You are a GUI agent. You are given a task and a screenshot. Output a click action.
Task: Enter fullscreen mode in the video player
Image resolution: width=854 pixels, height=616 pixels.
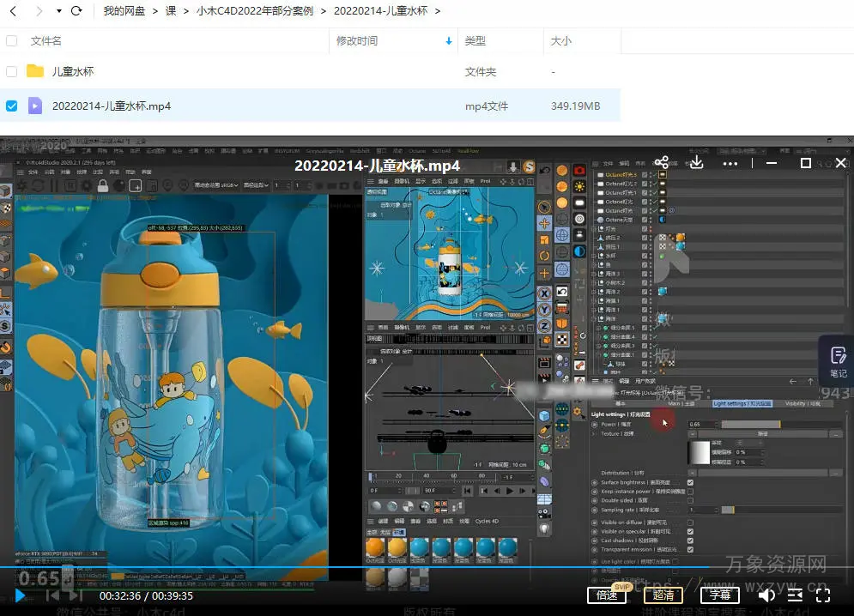click(822, 595)
